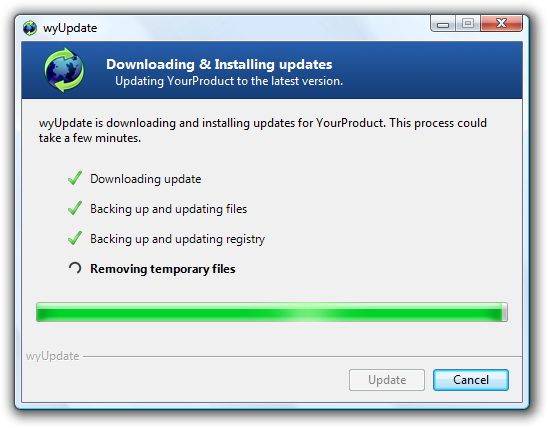Maximize the wyUpdate window
Screen dimensions: 548x428
tap(468, 24)
